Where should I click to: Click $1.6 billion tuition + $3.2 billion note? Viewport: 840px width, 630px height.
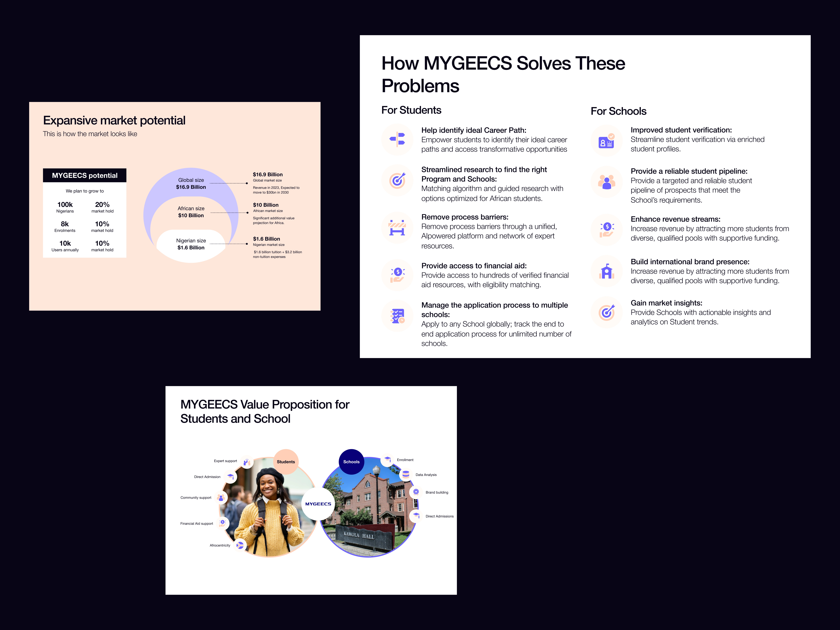(278, 254)
